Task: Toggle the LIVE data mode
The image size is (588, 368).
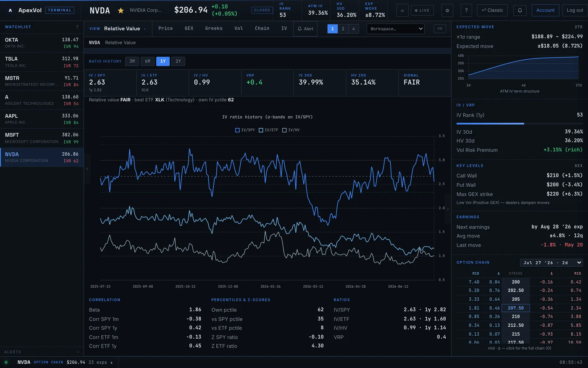Action: 422,11
